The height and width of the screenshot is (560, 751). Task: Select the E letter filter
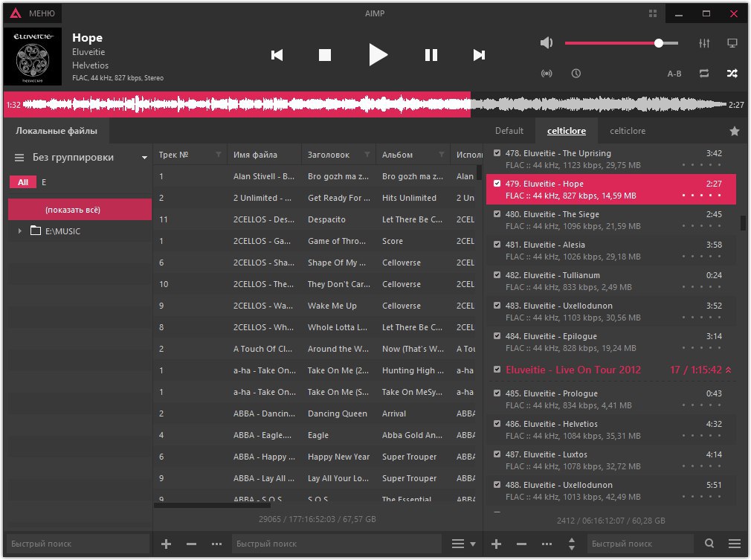point(44,182)
